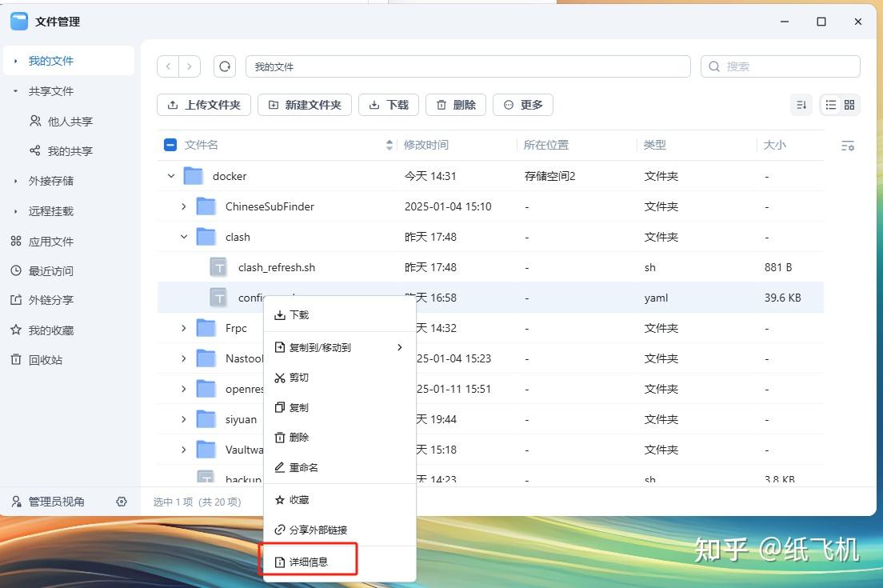Switch to list view layout

pyautogui.click(x=832, y=105)
